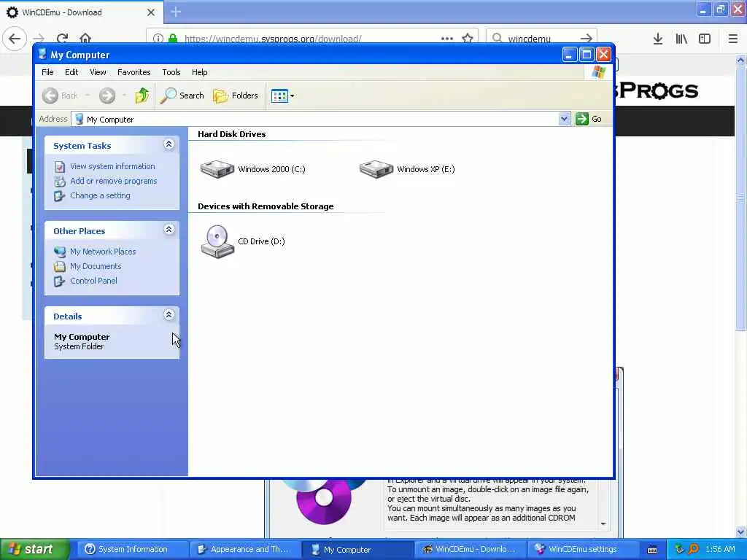Screen dimensions: 747x560
Task: Close the WinCDEmu - Download tab
Action: coord(151,12)
